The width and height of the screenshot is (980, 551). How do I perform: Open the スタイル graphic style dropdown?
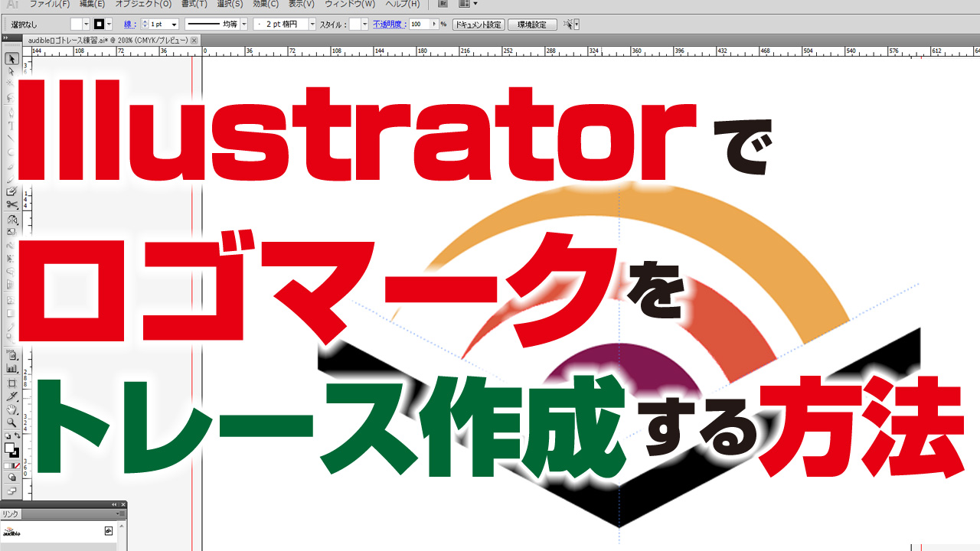pos(364,24)
